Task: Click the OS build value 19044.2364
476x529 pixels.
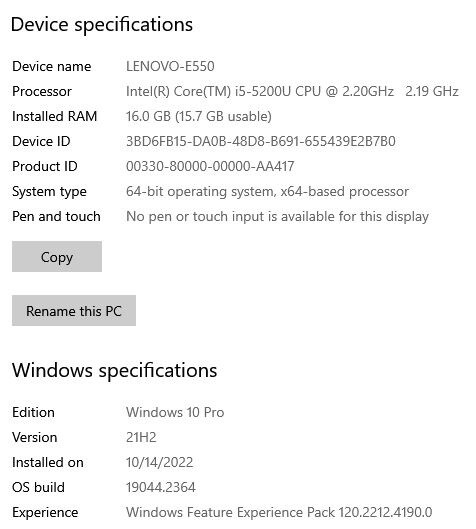Action: 161,487
